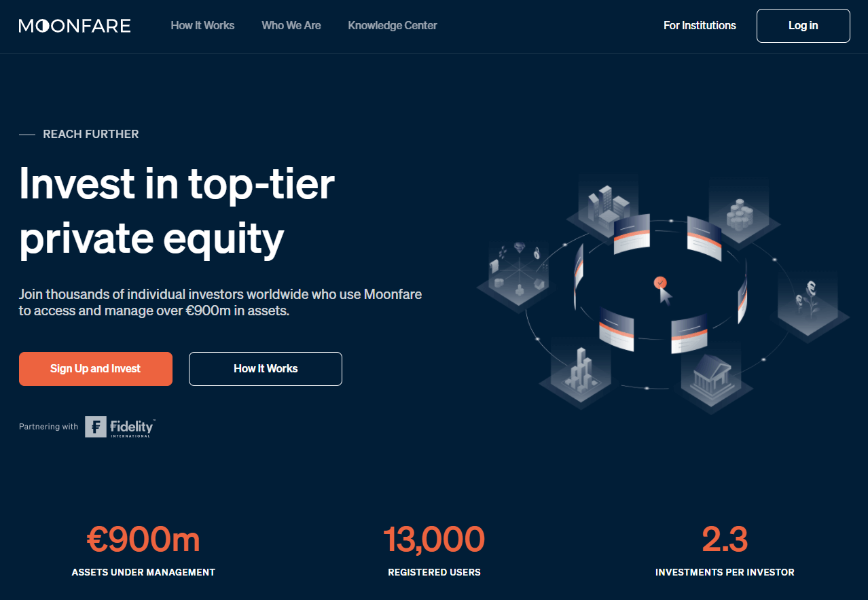This screenshot has height=600, width=868.
Task: Open the Who We Are menu item
Action: [x=291, y=26]
